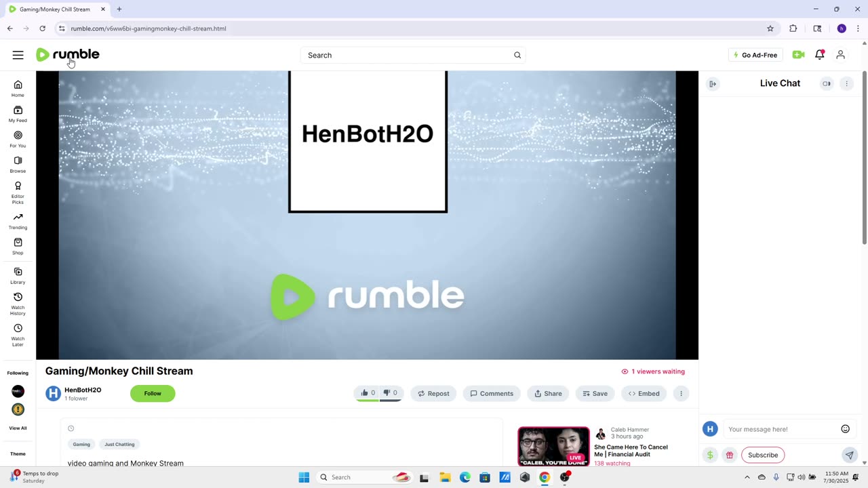
Task: Reload the page
Action: 42,28
